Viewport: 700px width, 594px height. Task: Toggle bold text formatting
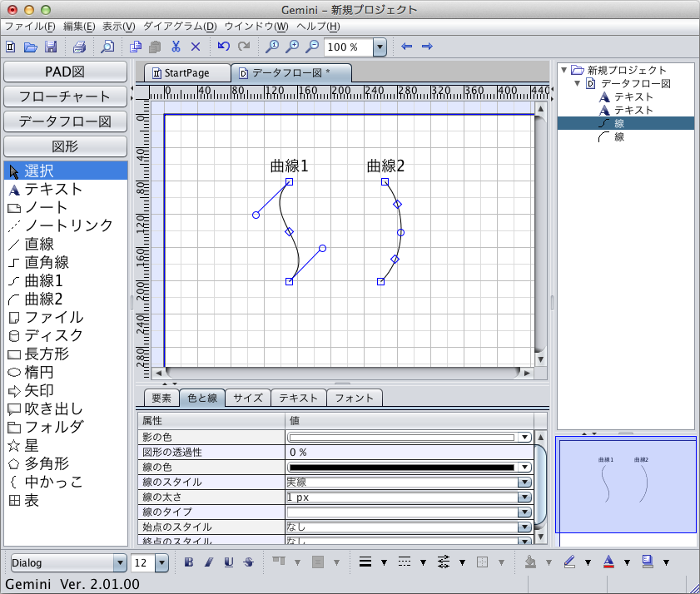[189, 562]
